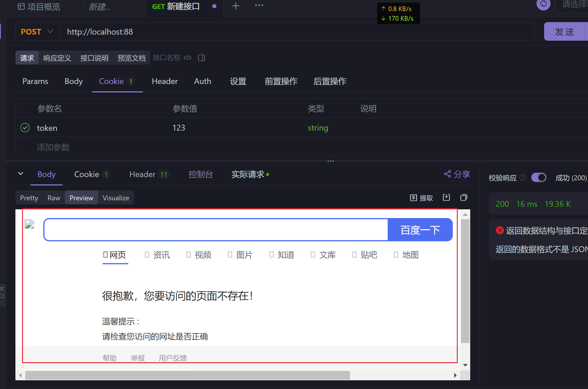Open the tab bar more options ellipsis
Image resolution: width=588 pixels, height=389 pixels.
pyautogui.click(x=259, y=5)
